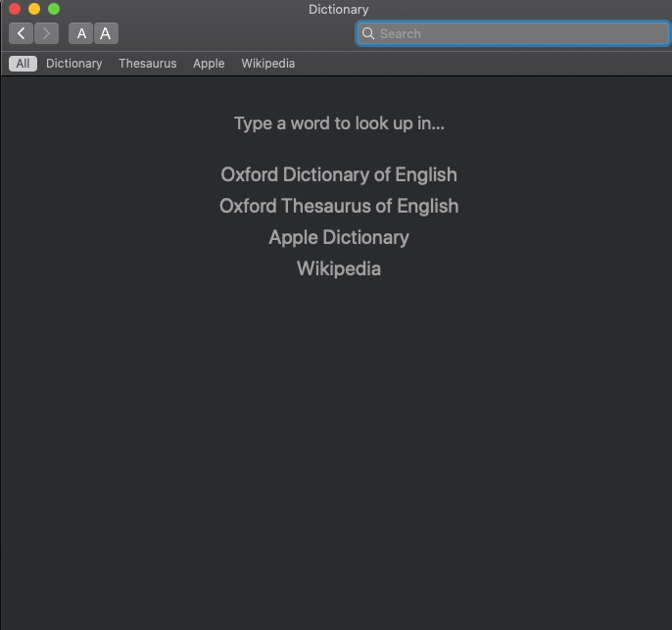Switch to the Apple tab
Screen dimensions: 672x630
[209, 64]
